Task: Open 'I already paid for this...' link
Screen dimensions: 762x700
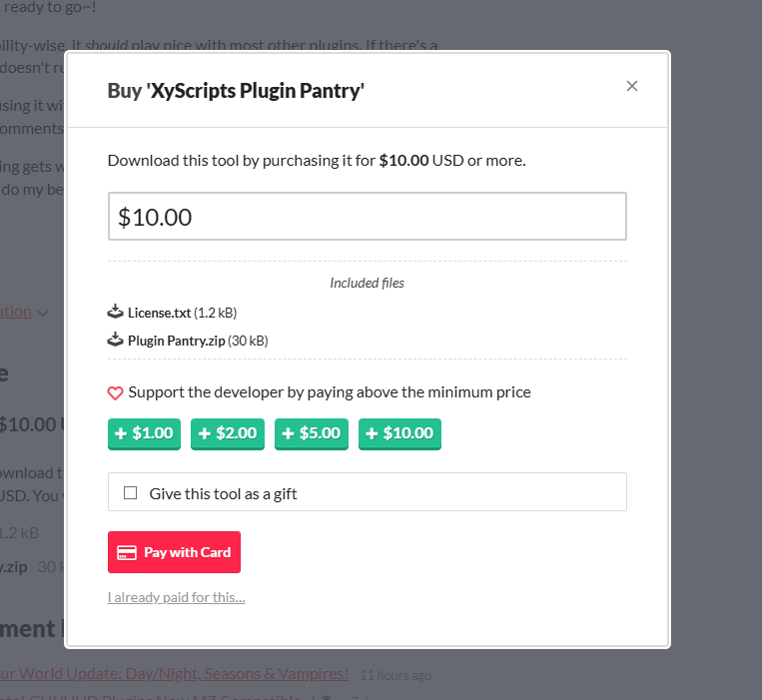Action: coord(177,597)
